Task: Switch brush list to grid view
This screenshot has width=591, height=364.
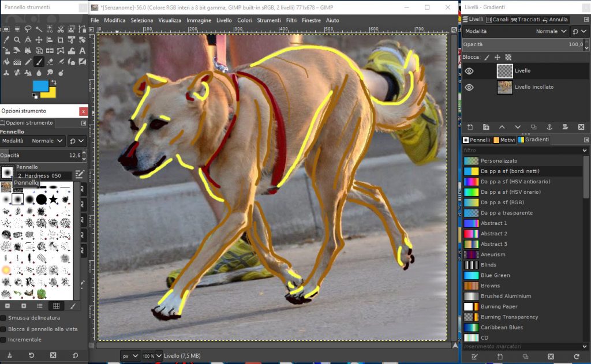Action: click(56, 306)
